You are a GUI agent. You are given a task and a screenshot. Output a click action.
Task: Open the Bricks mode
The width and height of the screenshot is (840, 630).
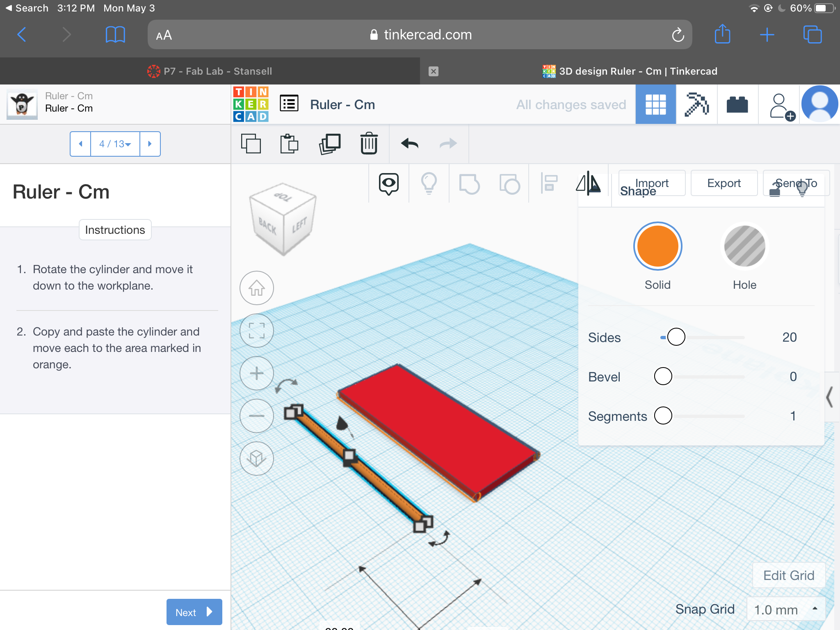(x=737, y=104)
